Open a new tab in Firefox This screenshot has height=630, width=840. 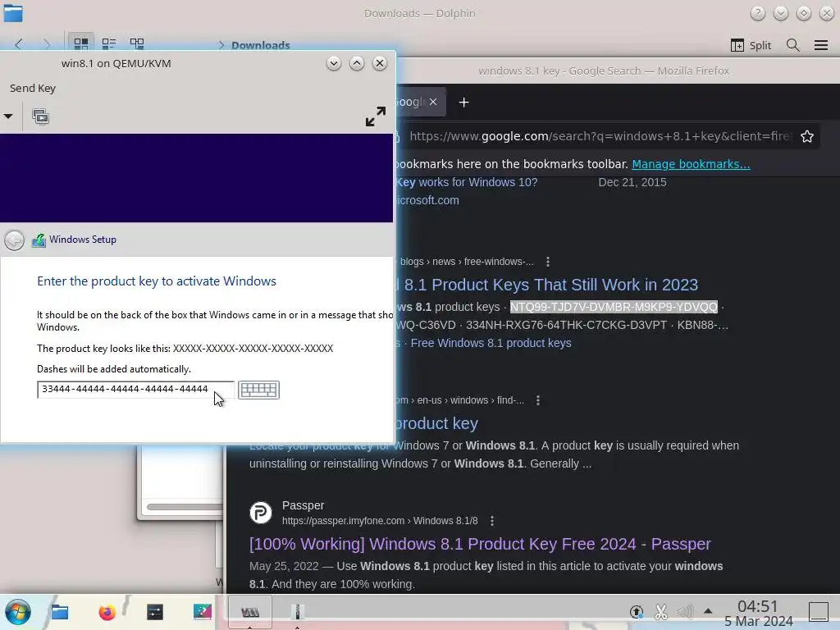coord(464,102)
